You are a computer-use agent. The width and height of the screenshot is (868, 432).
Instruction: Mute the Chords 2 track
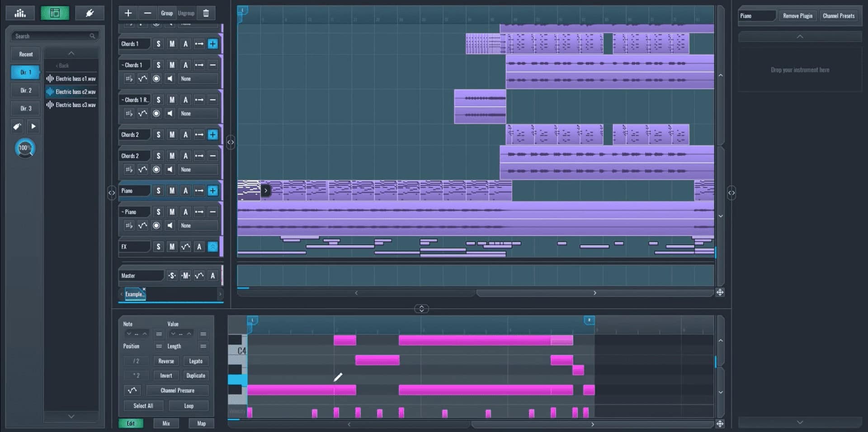[x=172, y=135]
